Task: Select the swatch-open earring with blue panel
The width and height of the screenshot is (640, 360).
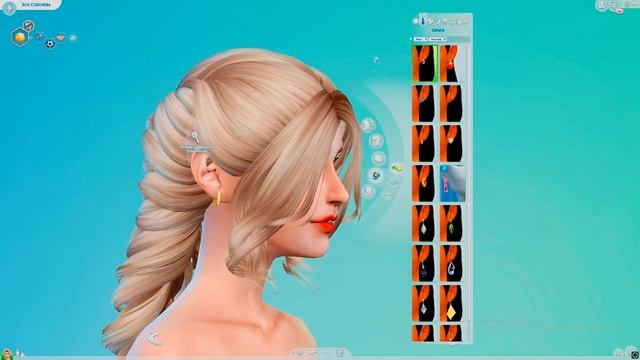Action: pyautogui.click(x=453, y=183)
